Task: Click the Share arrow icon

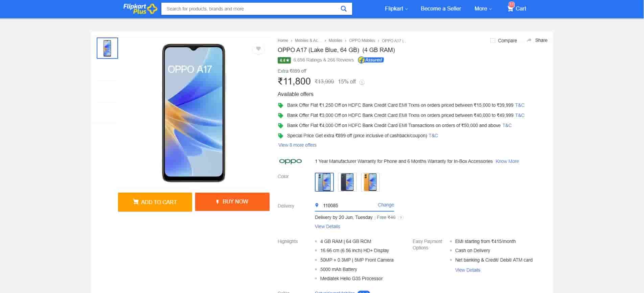Action: point(529,40)
